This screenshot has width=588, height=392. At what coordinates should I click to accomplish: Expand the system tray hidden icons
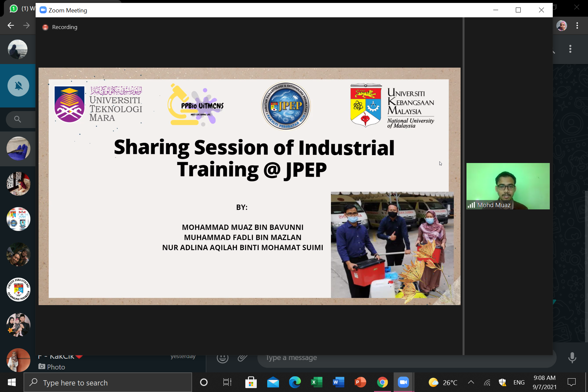pyautogui.click(x=471, y=382)
